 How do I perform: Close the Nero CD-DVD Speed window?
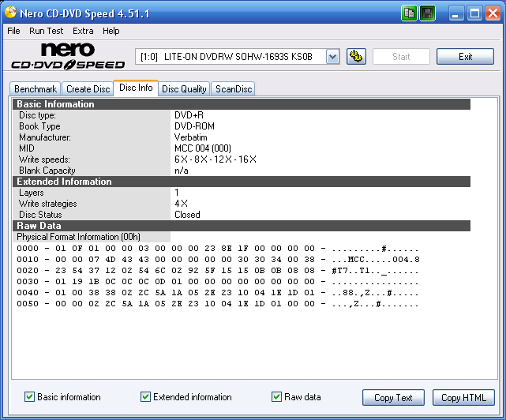pos(493,13)
